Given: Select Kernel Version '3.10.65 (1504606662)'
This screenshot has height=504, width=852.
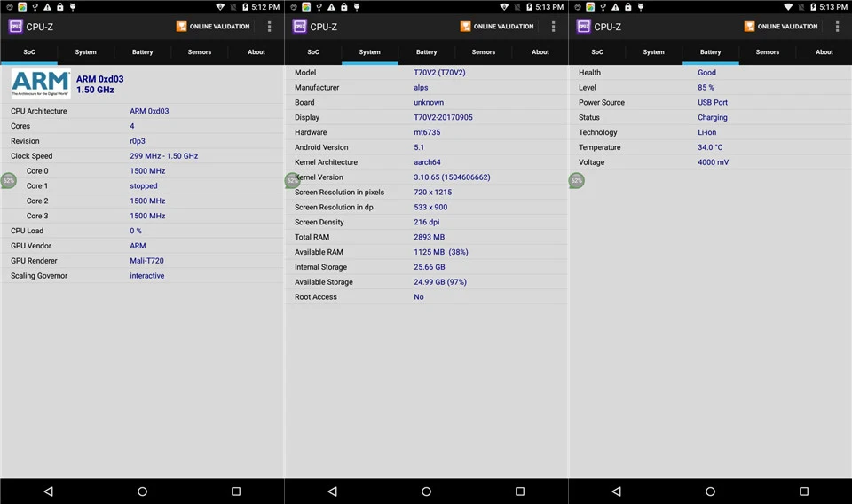Looking at the screenshot, I should coord(452,177).
